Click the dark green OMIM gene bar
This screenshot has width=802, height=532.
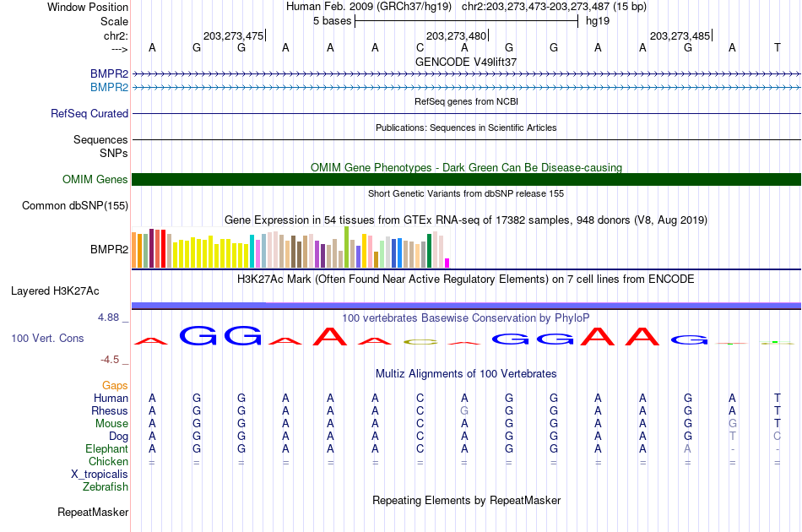(x=467, y=180)
